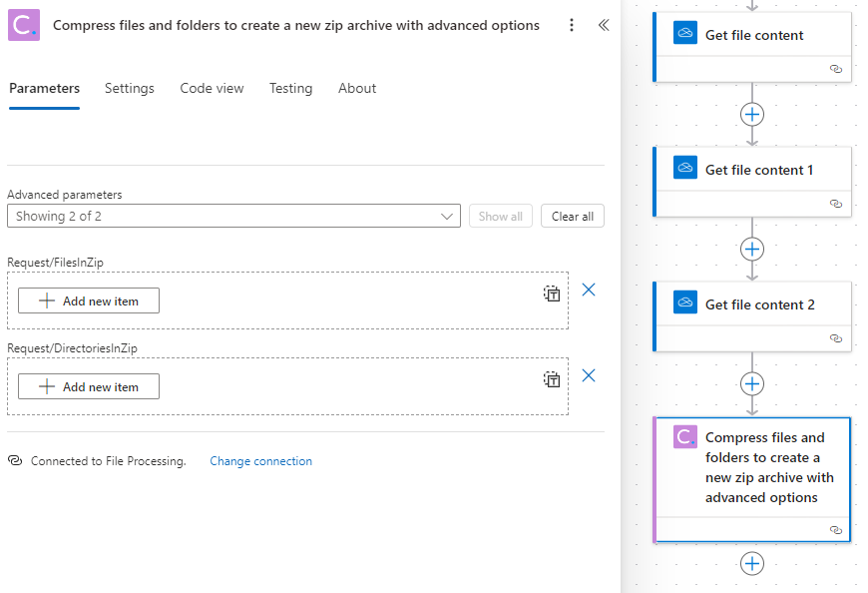Switch to the Settings tab
Image resolution: width=868 pixels, height=593 pixels.
coord(130,88)
